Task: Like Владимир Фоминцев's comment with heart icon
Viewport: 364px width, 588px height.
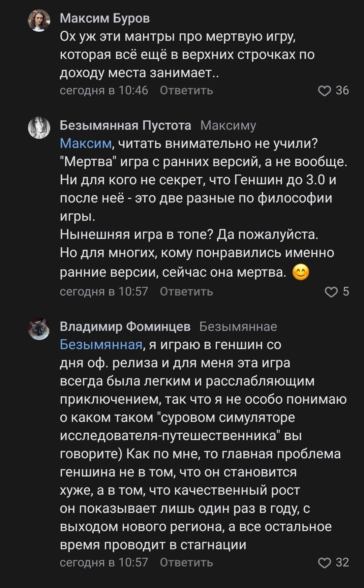Action: click(x=325, y=563)
